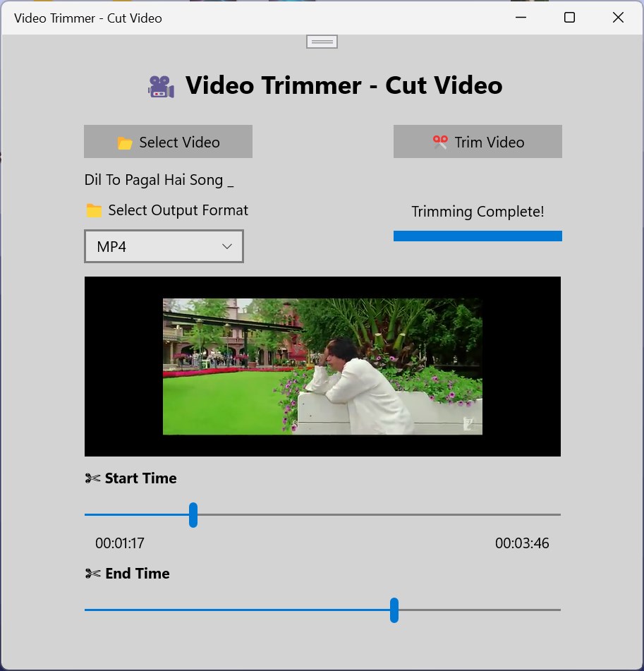Click the scissors icon next to Start Time

92,478
